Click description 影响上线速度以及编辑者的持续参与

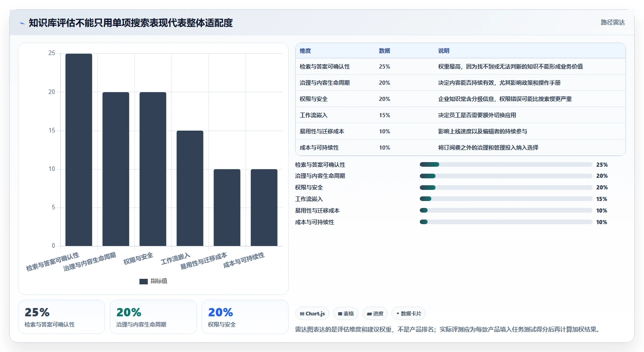[483, 132]
